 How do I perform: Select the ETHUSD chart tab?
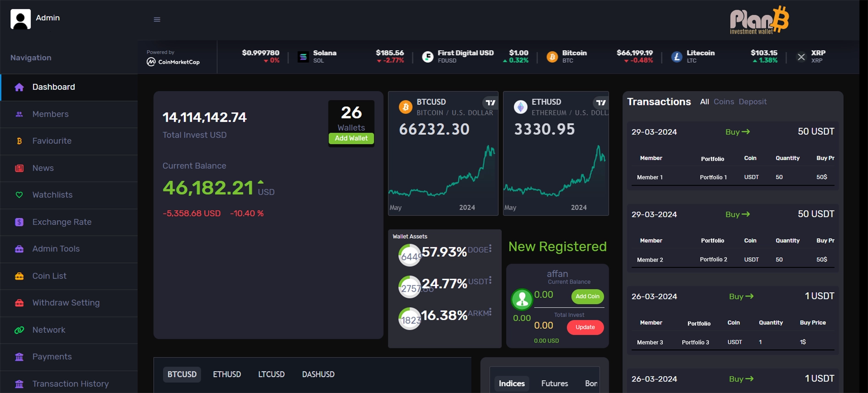(227, 375)
